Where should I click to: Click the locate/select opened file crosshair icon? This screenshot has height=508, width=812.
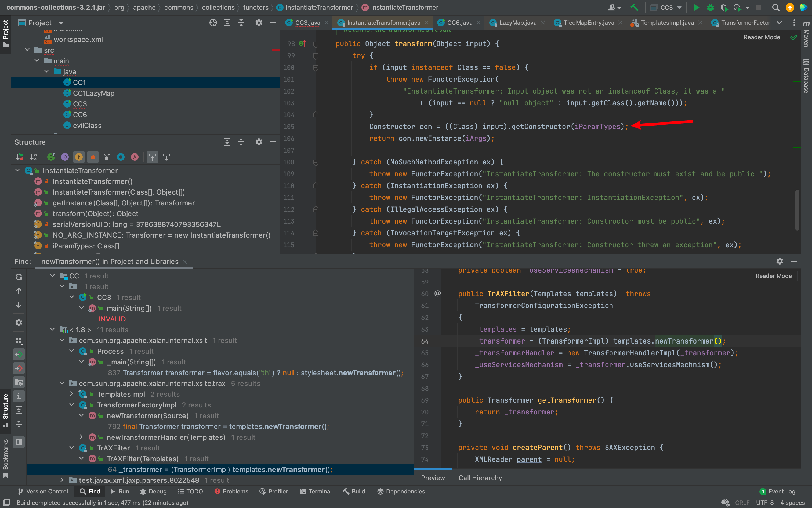(x=213, y=23)
